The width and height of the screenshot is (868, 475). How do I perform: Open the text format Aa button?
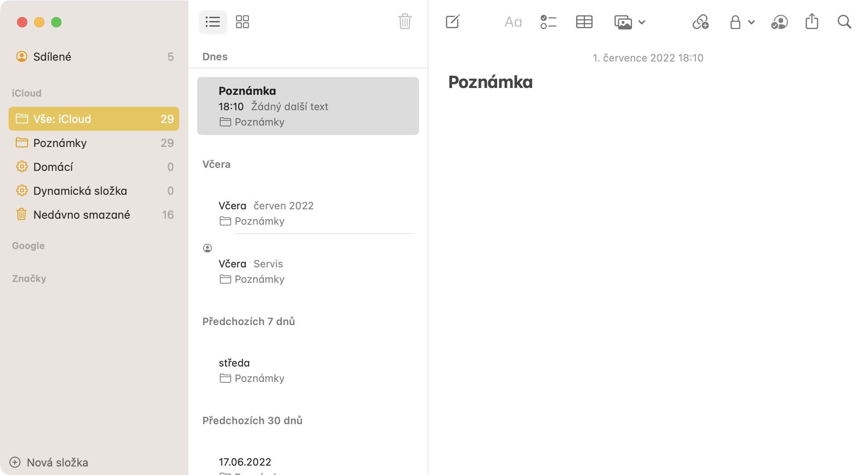513,22
